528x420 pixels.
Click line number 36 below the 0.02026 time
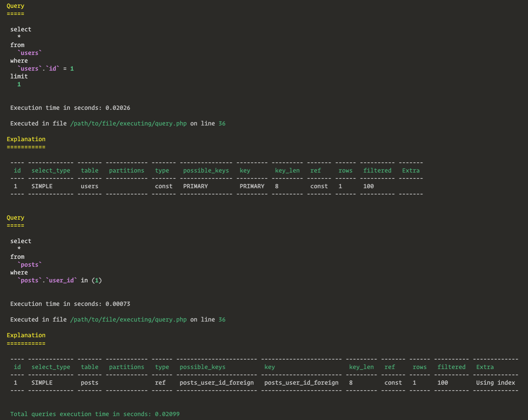click(x=222, y=124)
